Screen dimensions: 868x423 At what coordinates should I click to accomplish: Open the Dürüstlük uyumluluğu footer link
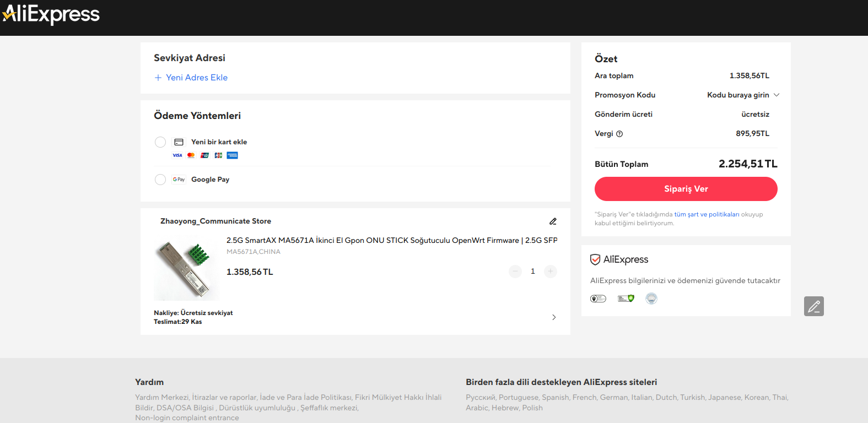click(x=257, y=408)
